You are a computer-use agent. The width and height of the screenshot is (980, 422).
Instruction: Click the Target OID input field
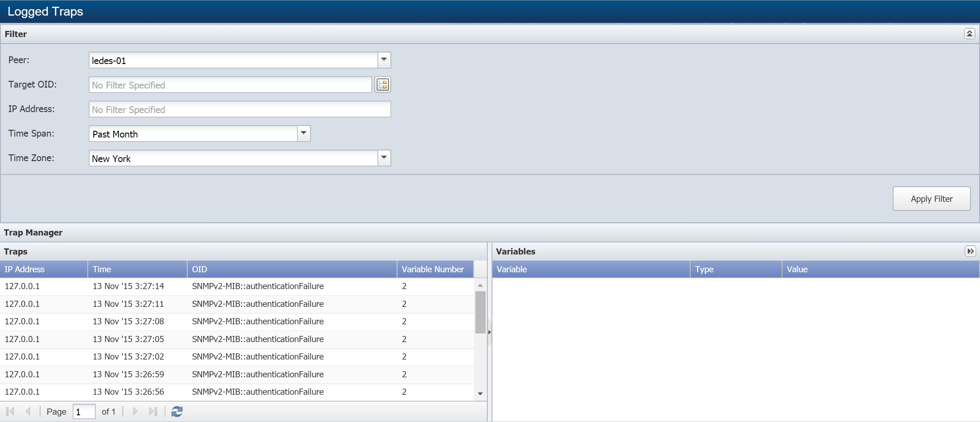pyautogui.click(x=231, y=85)
